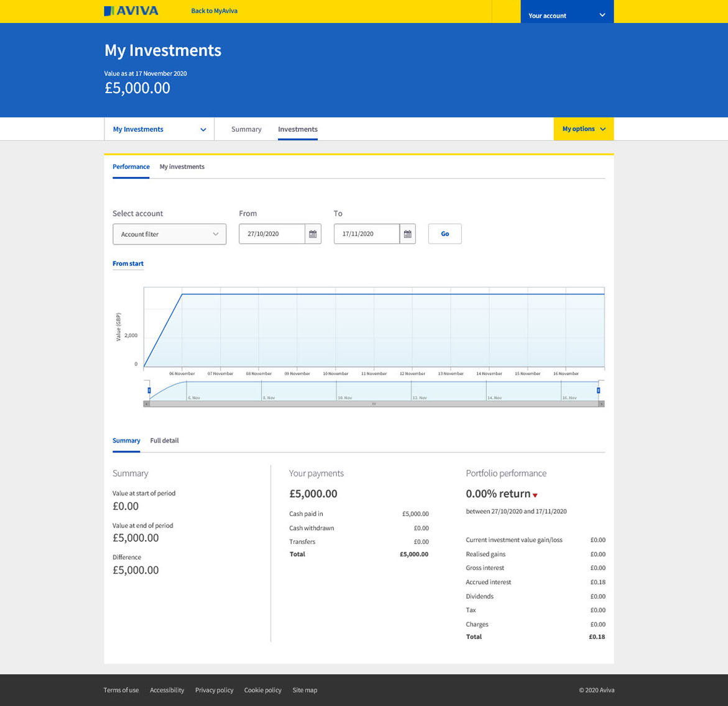Open the My Investments dropdown menu
Screen dimensions: 728x706
tap(159, 129)
